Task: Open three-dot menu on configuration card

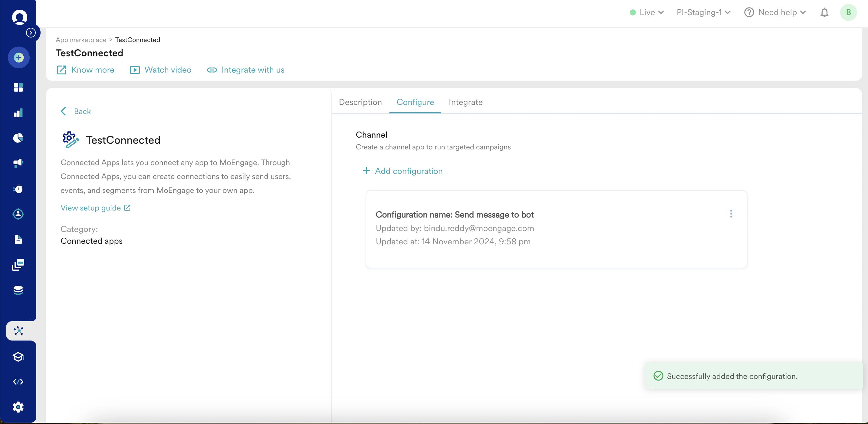Action: [x=731, y=214]
